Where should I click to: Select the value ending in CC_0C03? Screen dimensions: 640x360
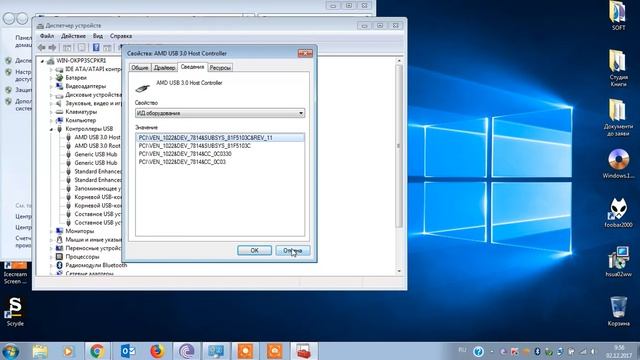(182, 162)
